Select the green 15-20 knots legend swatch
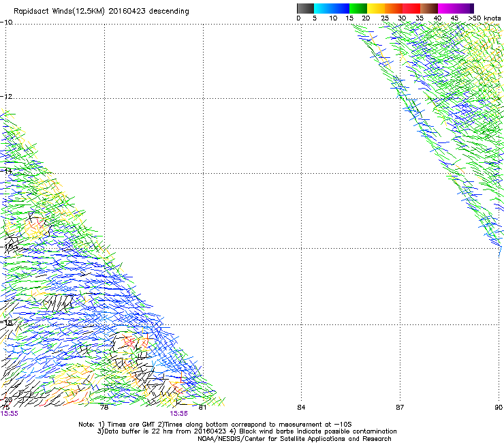Viewport: 504px width, 443px height. (x=358, y=8)
